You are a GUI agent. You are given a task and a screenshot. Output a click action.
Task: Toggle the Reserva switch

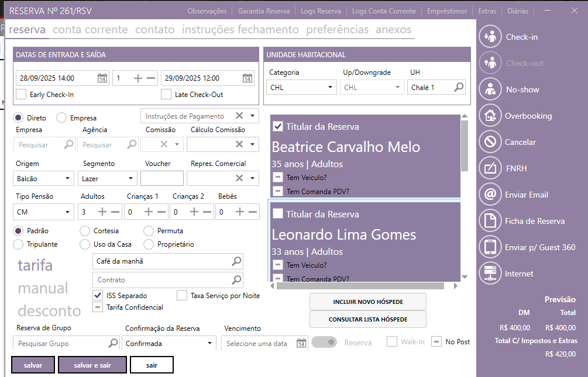(324, 343)
